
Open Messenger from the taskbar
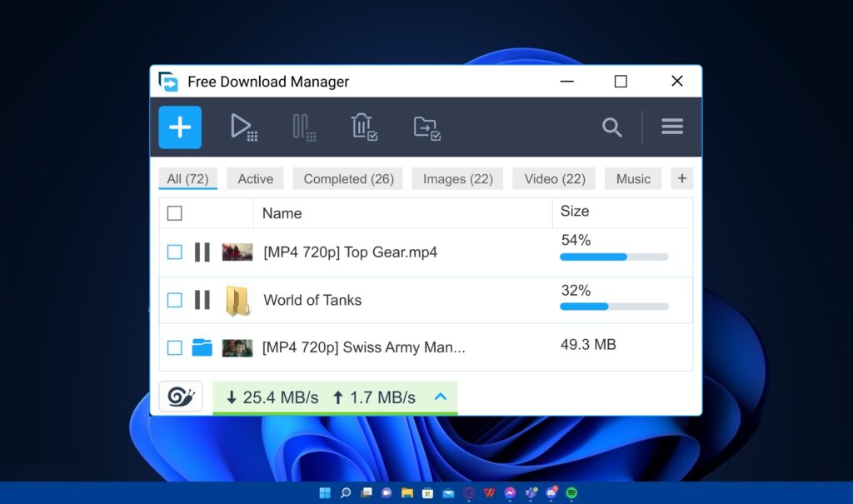tap(510, 493)
